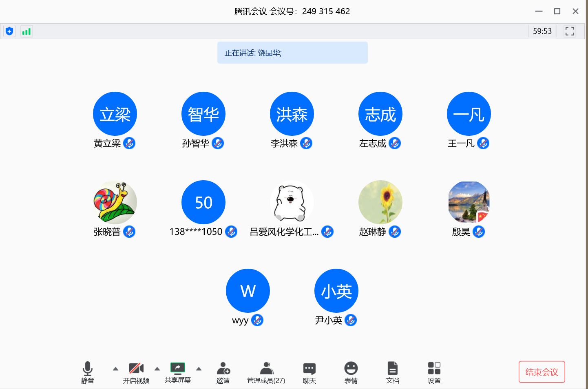Turn on camera with 开启视频
Screen dimensions: 588x389
pyautogui.click(x=136, y=372)
